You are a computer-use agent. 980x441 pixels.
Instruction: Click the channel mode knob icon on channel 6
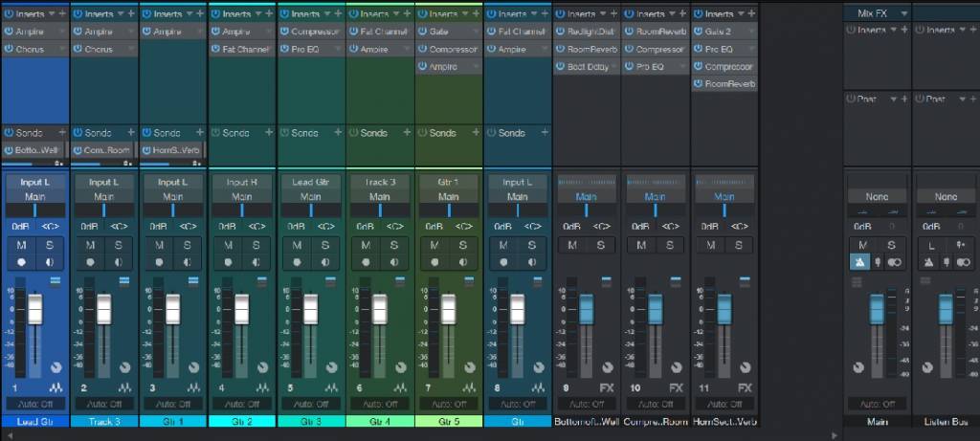400,367
